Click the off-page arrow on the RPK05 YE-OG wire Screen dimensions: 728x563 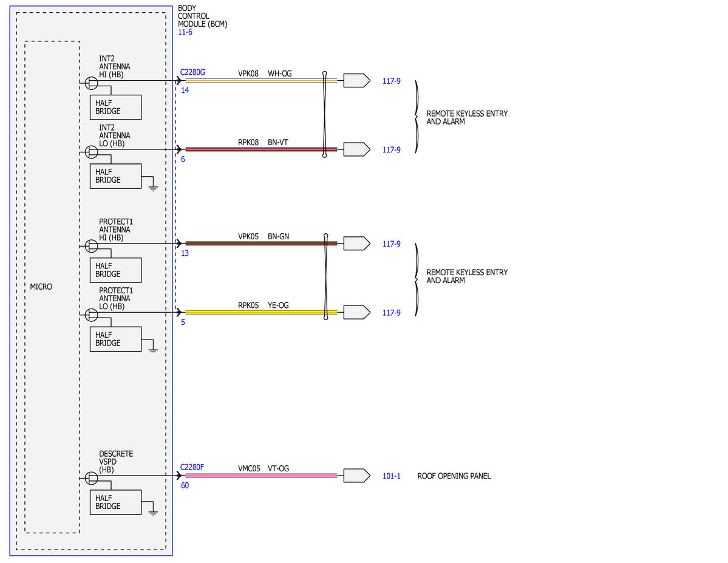coord(356,312)
